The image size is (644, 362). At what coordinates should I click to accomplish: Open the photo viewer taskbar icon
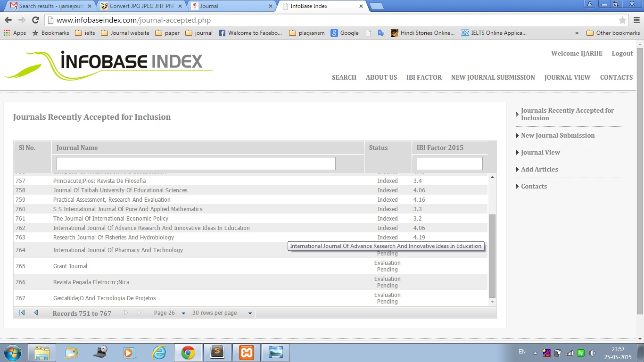tap(275, 353)
